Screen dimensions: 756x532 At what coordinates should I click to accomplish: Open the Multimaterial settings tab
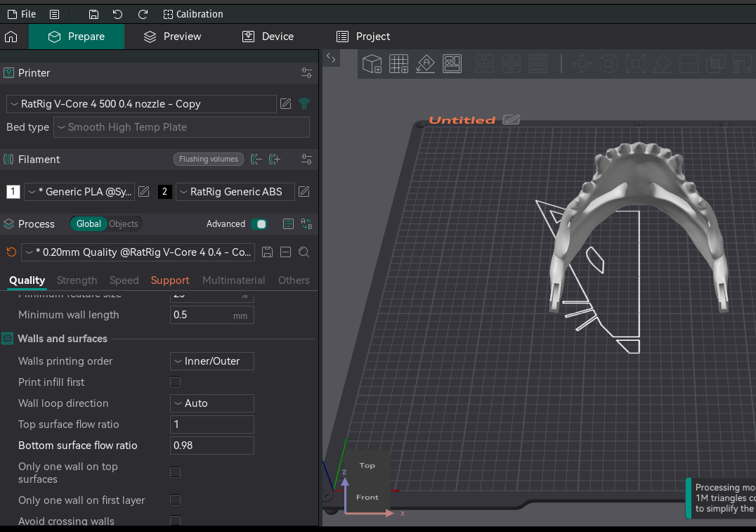233,280
